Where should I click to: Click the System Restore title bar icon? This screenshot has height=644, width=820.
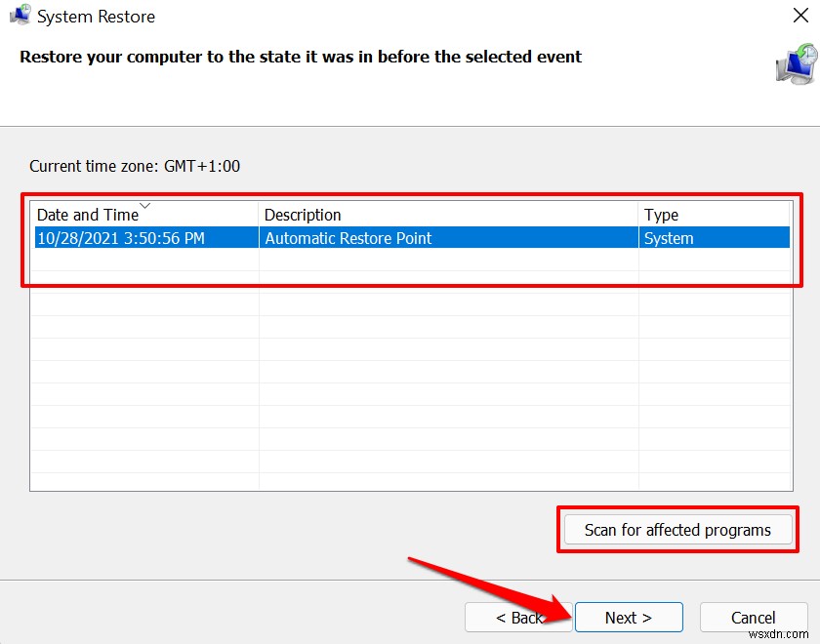pos(20,16)
